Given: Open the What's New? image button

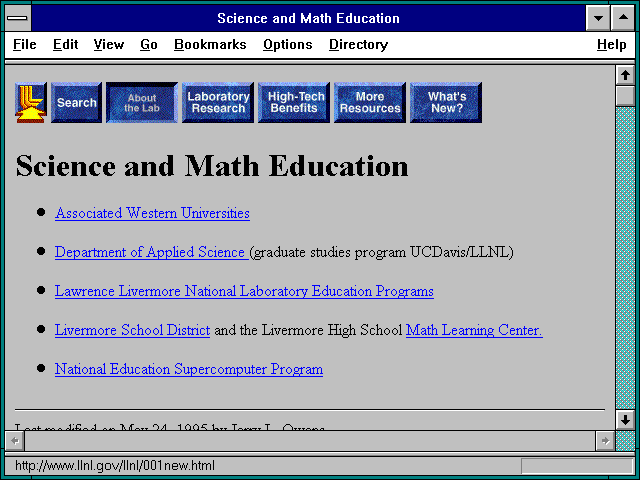Looking at the screenshot, I should [x=446, y=102].
